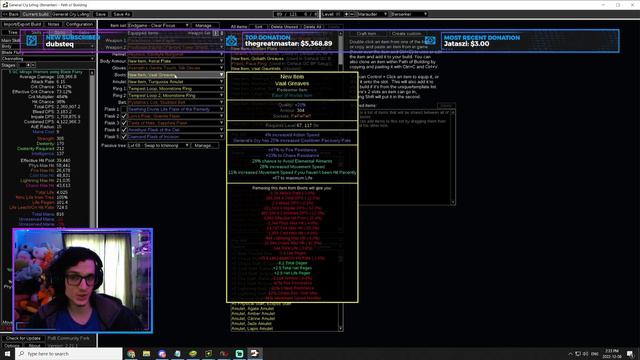640x360 pixels.
Task: Select Amulet, Lapis Amulet in list
Action: point(252,329)
